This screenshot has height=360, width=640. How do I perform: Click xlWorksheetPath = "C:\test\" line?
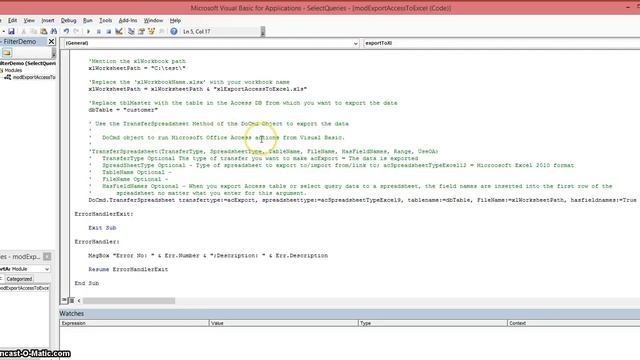click(x=137, y=68)
